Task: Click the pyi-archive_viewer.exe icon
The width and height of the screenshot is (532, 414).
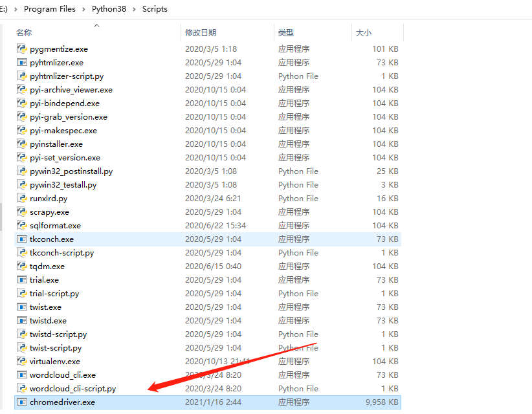Action: [x=22, y=89]
